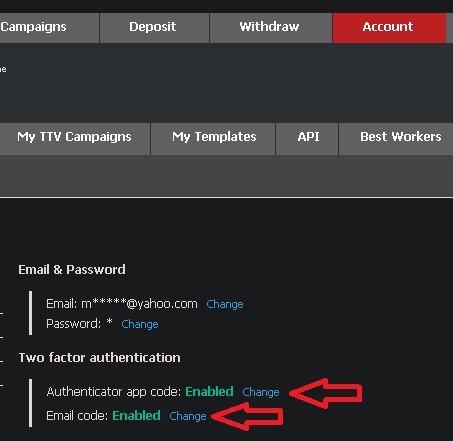Change the Authenticator app code setting

(261, 392)
